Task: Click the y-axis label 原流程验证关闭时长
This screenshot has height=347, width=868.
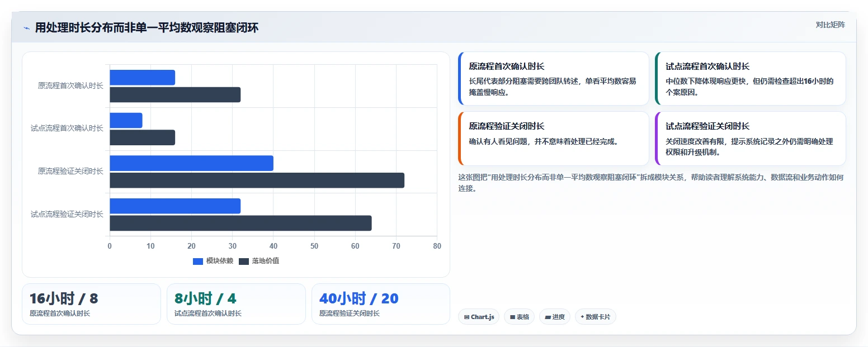Action: click(70, 171)
